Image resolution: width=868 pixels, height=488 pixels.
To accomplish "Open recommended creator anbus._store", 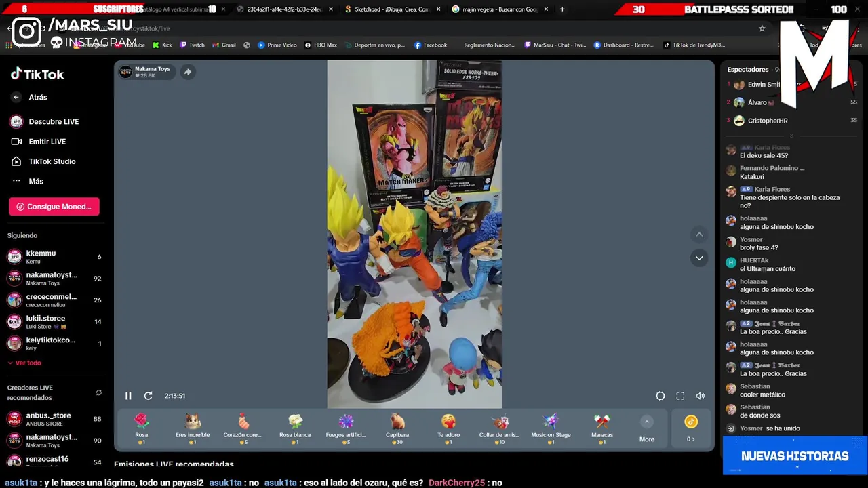I will (x=54, y=419).
